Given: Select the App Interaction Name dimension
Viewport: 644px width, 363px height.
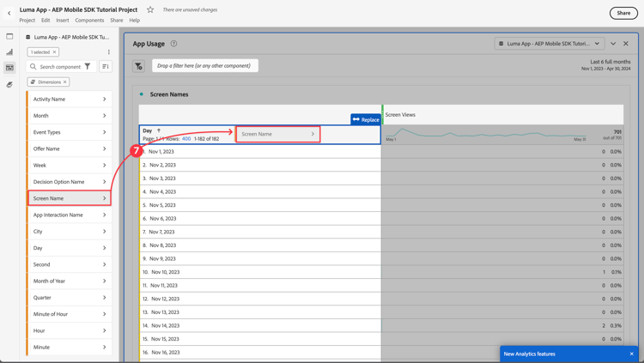Looking at the screenshot, I should click(x=69, y=215).
